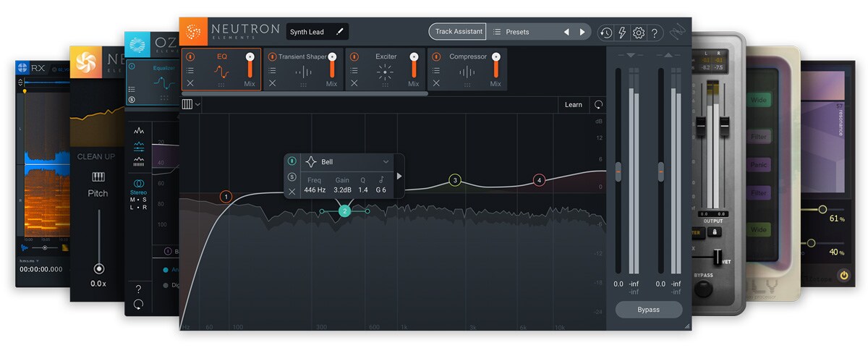The height and width of the screenshot is (348, 868).
Task: Click the 446 Hz frequency value
Action: coord(315,190)
